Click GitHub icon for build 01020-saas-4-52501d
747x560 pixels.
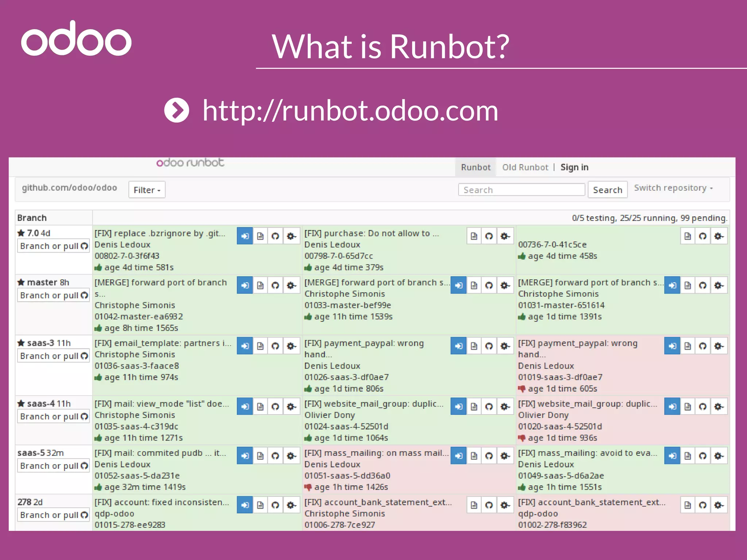(703, 406)
